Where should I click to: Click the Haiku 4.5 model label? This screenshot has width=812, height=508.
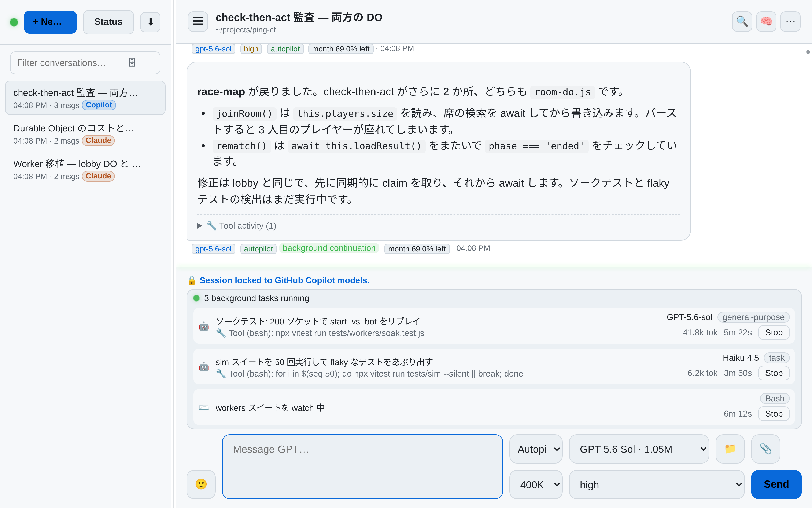click(741, 358)
